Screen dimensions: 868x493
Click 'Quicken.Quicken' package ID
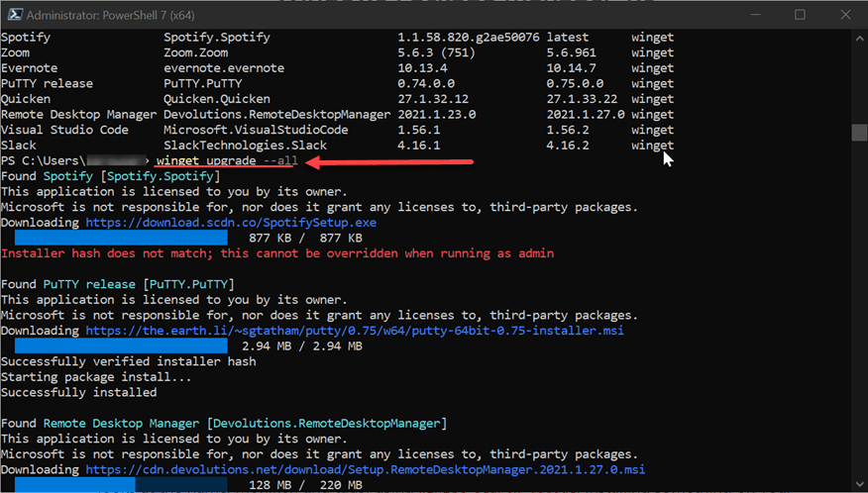(217, 99)
